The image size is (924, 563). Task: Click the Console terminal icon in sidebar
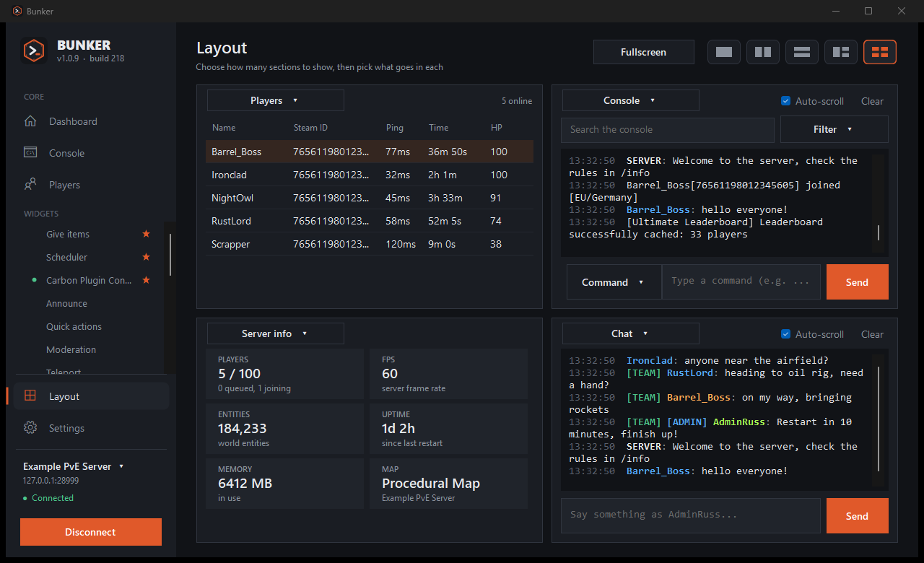pos(30,153)
